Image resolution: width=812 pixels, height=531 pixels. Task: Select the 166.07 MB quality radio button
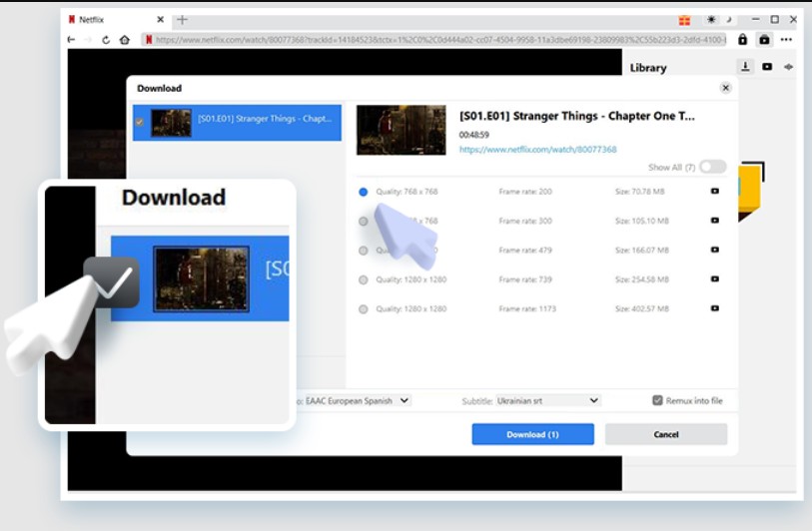pos(363,251)
